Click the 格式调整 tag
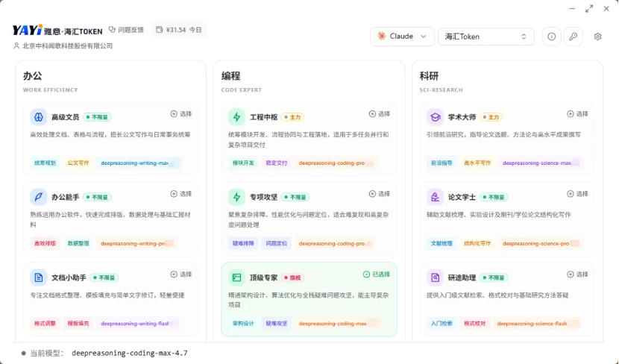This screenshot has height=364, width=619. 45,323
